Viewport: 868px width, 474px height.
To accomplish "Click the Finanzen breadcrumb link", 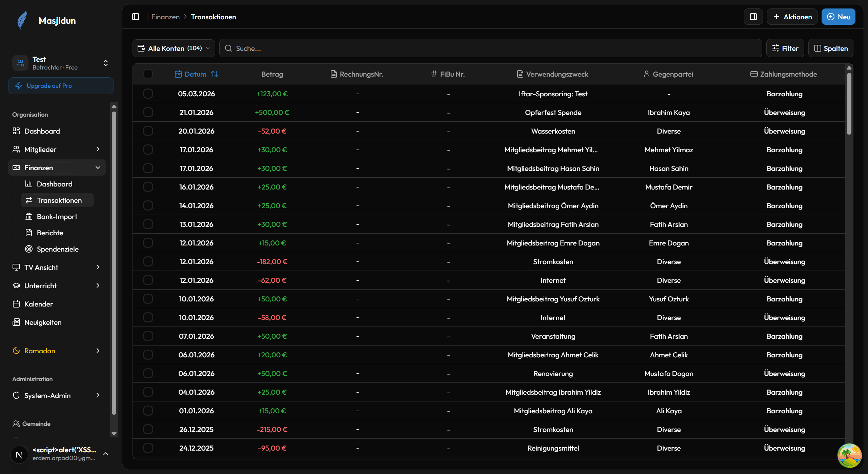I will coord(165,17).
